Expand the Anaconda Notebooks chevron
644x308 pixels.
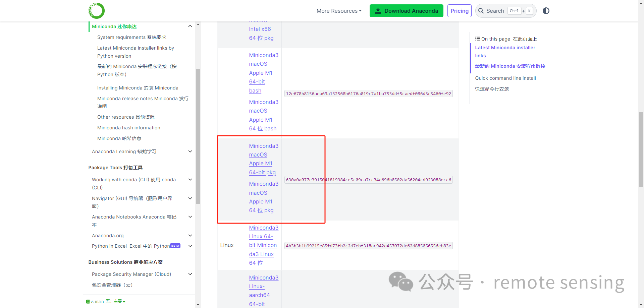pos(190,217)
